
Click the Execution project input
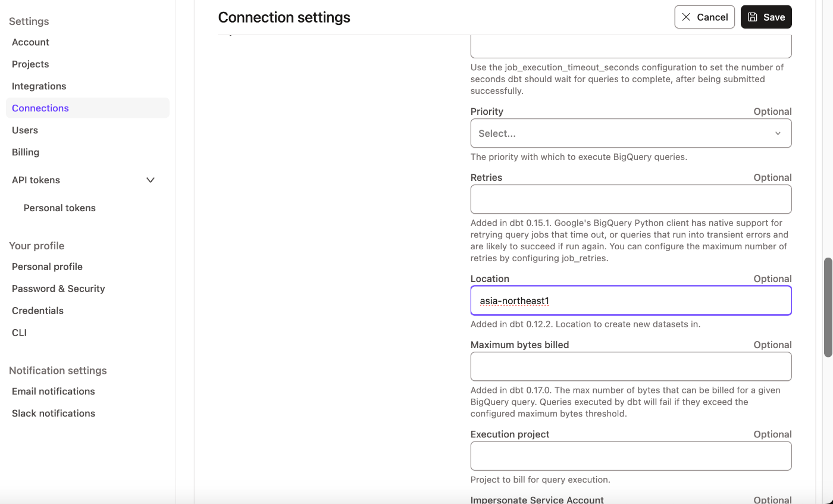[x=631, y=456]
